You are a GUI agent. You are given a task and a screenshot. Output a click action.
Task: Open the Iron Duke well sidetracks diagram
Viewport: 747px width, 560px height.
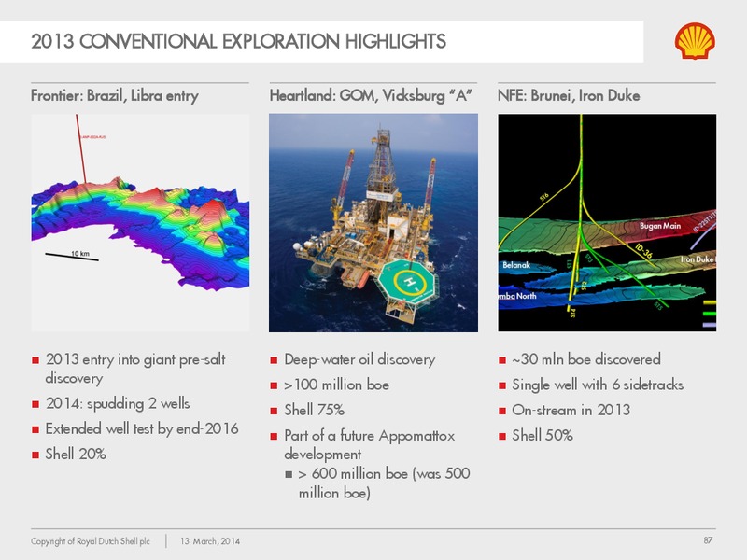coord(607,222)
